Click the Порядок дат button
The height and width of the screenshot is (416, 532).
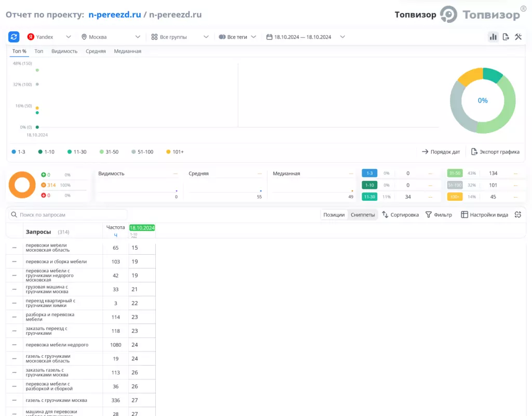point(441,152)
